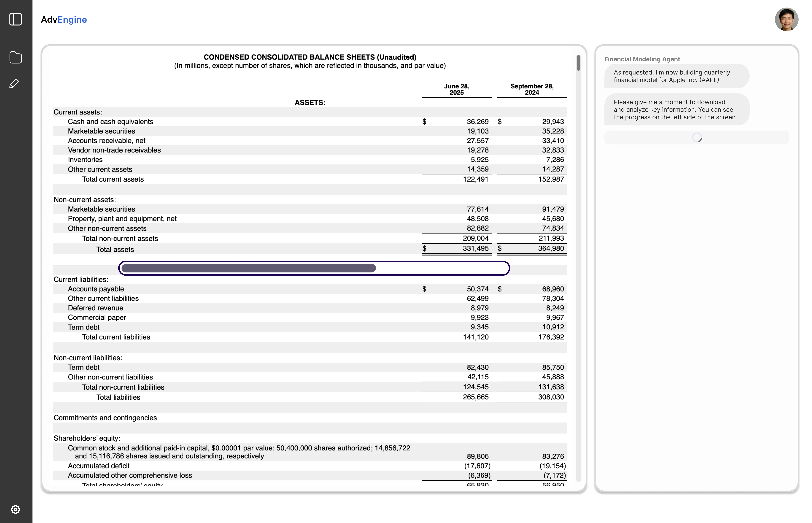Viewport: 812px width, 523px height.
Task: Select the value 82,430
Action: coord(477,367)
